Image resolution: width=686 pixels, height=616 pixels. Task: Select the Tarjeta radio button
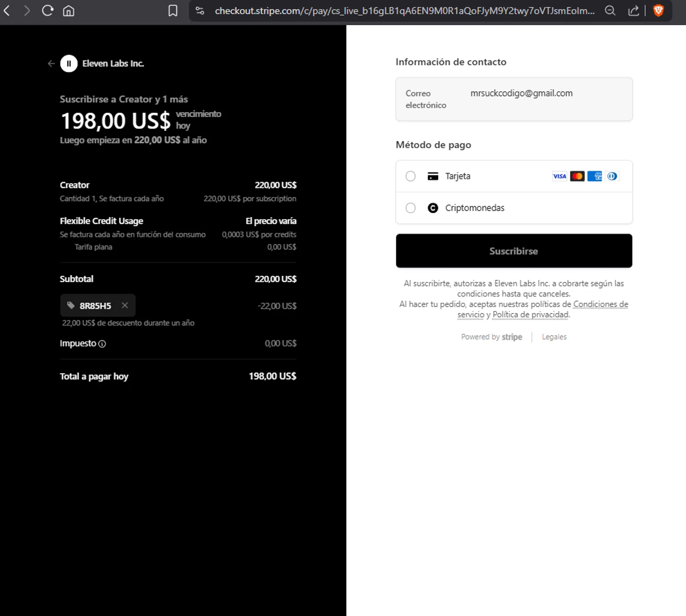tap(411, 176)
